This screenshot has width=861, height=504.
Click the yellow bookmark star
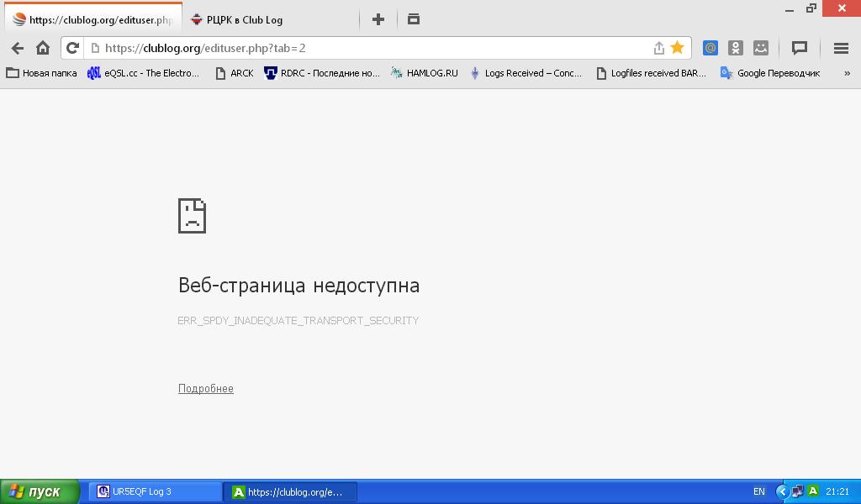677,48
